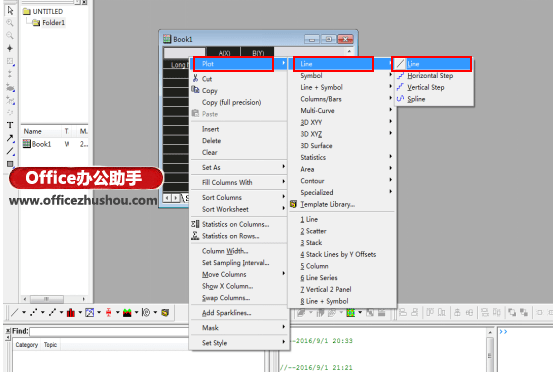
Task: Choose recent plot 2 Scatter
Action: point(342,231)
